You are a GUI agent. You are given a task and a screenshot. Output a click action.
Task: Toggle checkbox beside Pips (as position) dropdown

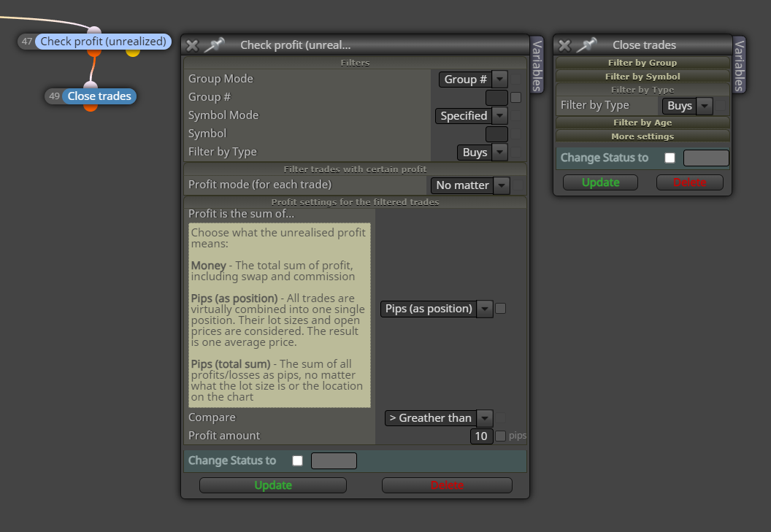[501, 308]
